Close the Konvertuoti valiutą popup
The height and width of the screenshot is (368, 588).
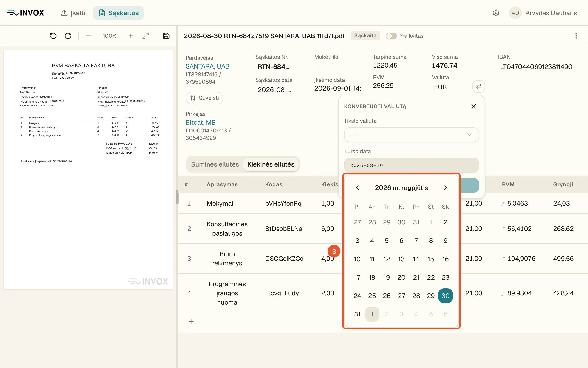coord(473,106)
